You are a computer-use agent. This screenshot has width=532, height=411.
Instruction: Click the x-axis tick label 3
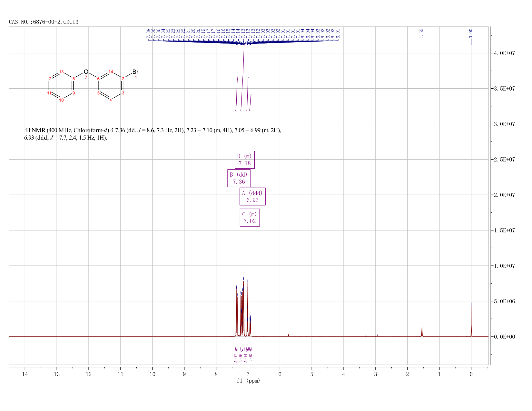coord(376,374)
